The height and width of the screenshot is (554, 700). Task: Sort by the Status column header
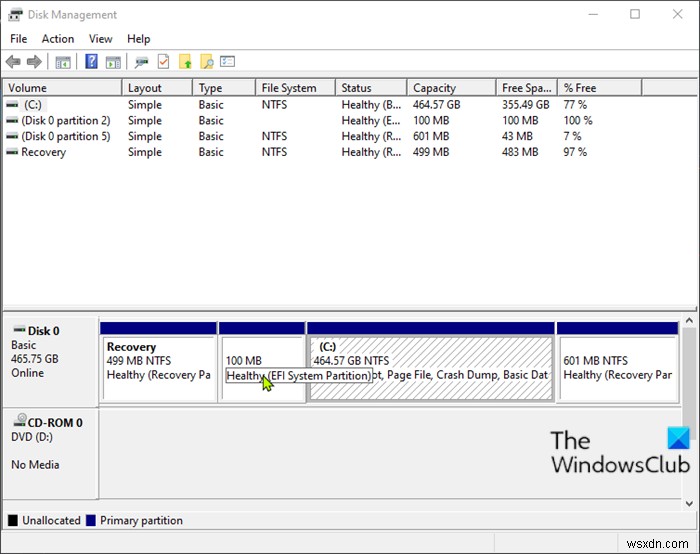click(x=371, y=88)
